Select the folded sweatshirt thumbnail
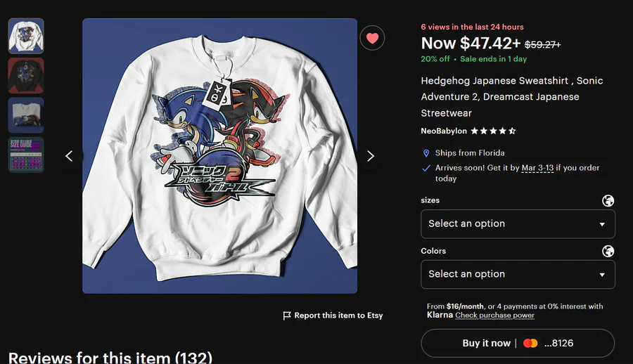Viewport: 633px width, 364px height. (26, 115)
